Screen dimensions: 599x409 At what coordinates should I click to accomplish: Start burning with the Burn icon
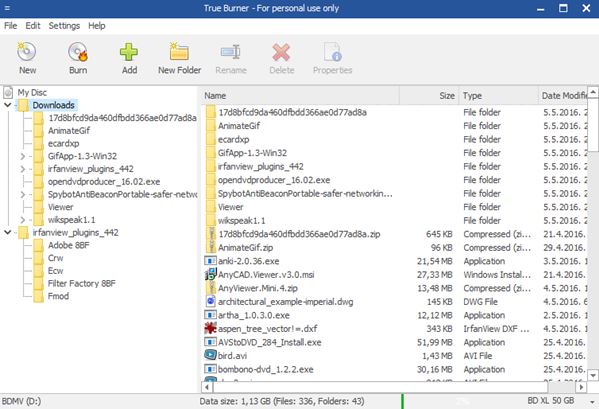(x=78, y=52)
